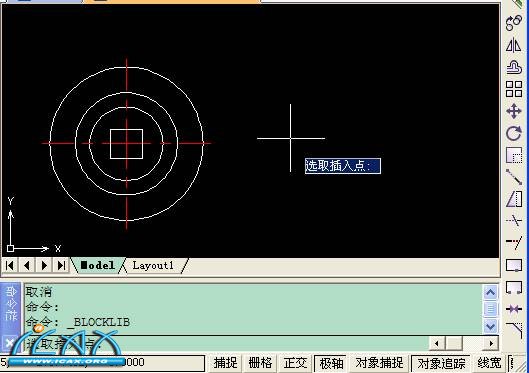Switch to the Model tab
Viewport: 529px width, 373px height.
click(x=98, y=265)
